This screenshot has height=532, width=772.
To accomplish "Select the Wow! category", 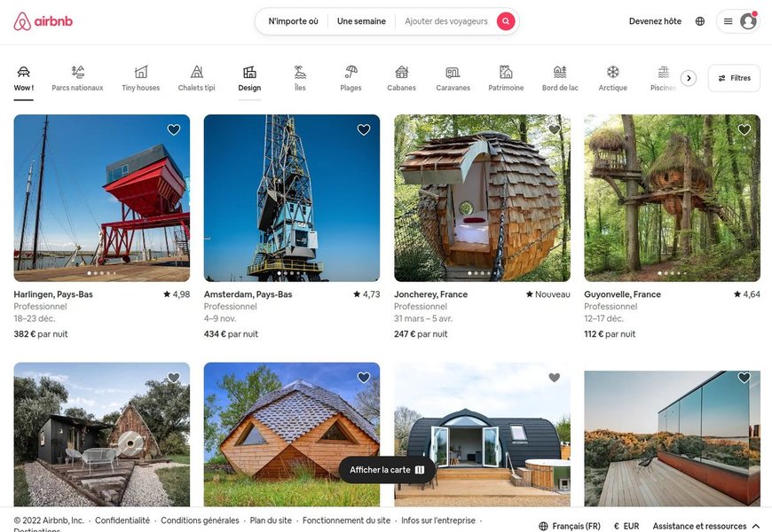I will [24, 79].
